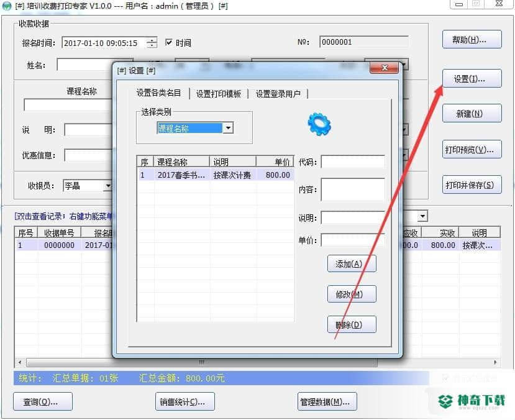The width and height of the screenshot is (515, 420).
Task: Open the 查询(Q) button
Action: pyautogui.click(x=43, y=401)
